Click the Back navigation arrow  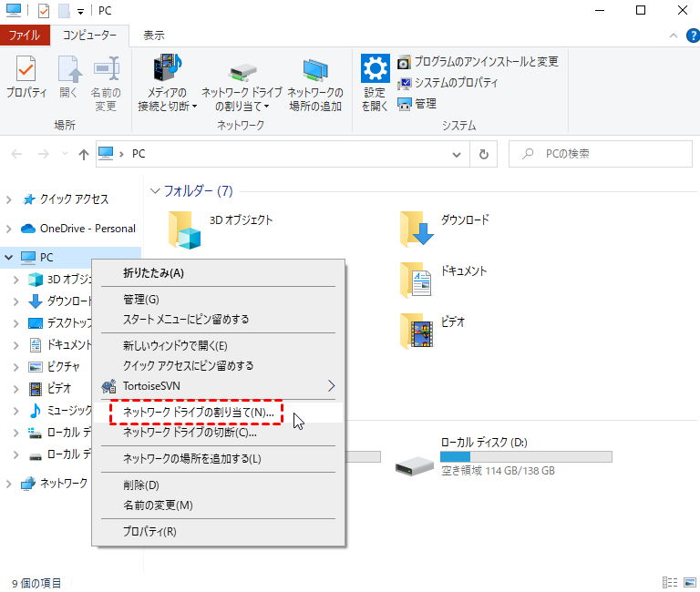[x=16, y=154]
